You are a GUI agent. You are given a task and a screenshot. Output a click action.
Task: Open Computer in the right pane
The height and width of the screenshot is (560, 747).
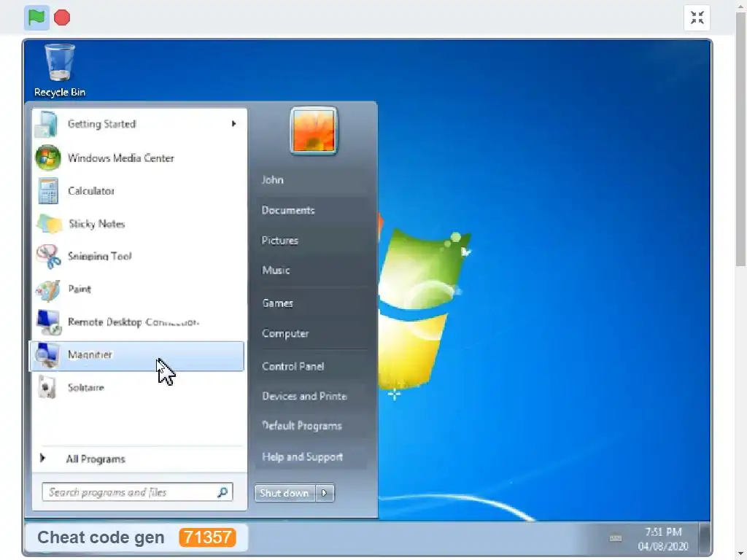[285, 334]
